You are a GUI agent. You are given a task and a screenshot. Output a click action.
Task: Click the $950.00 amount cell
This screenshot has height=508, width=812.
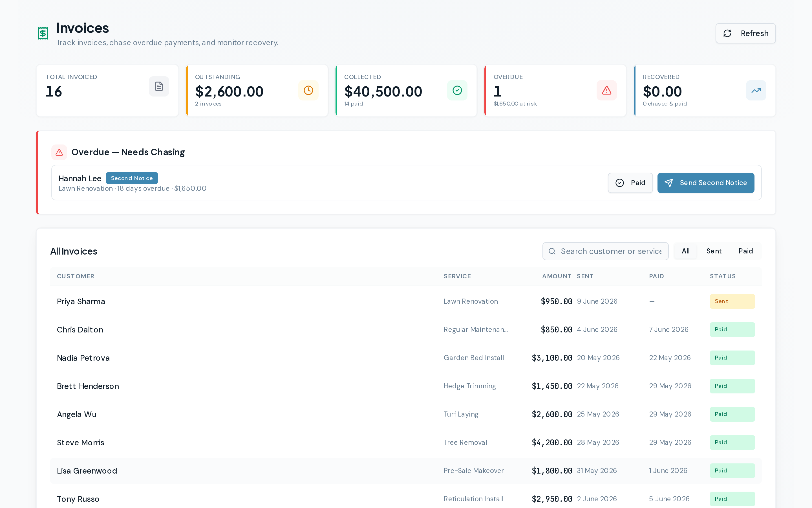pos(556,301)
